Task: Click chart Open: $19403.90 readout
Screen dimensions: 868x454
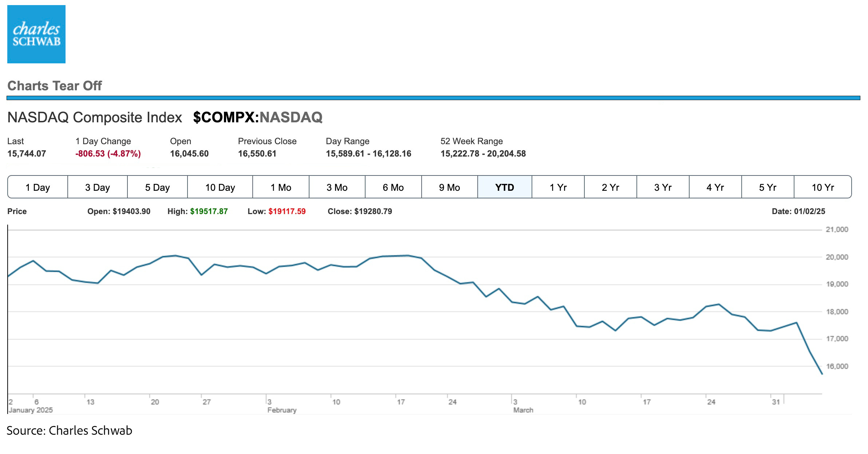Action: 119,211
